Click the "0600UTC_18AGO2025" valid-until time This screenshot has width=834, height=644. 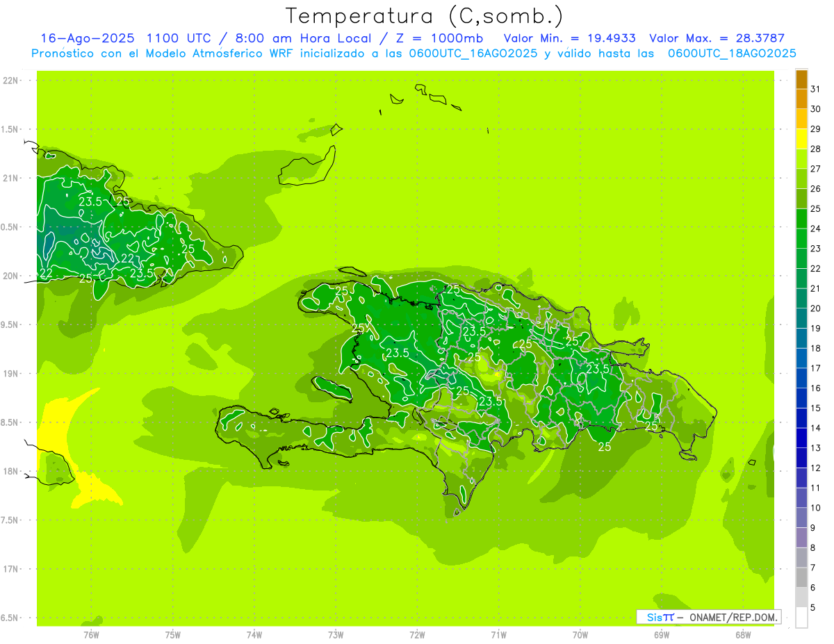click(x=732, y=53)
